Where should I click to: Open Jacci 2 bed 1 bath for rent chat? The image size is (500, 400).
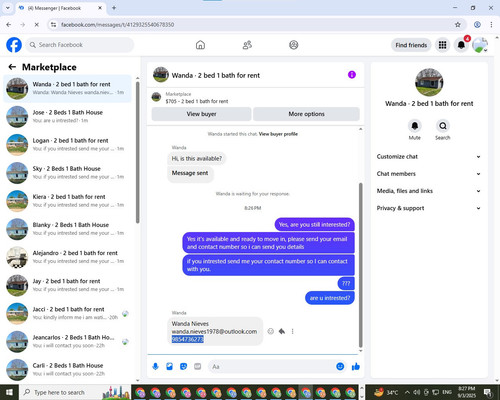68,313
